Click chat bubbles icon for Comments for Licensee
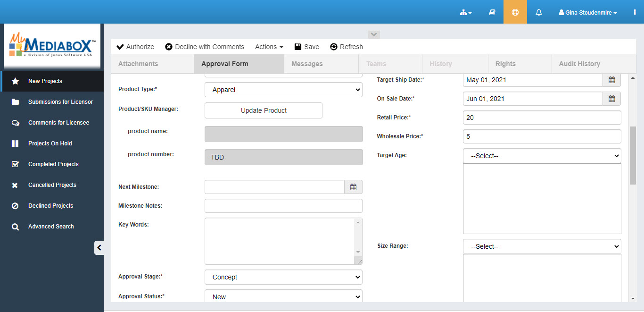 point(15,123)
